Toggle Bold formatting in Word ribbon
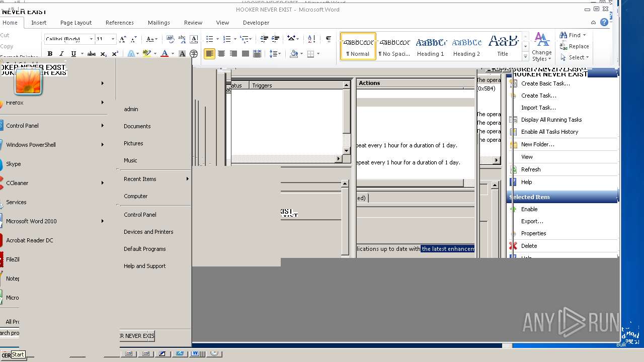The image size is (644, 362). (50, 54)
